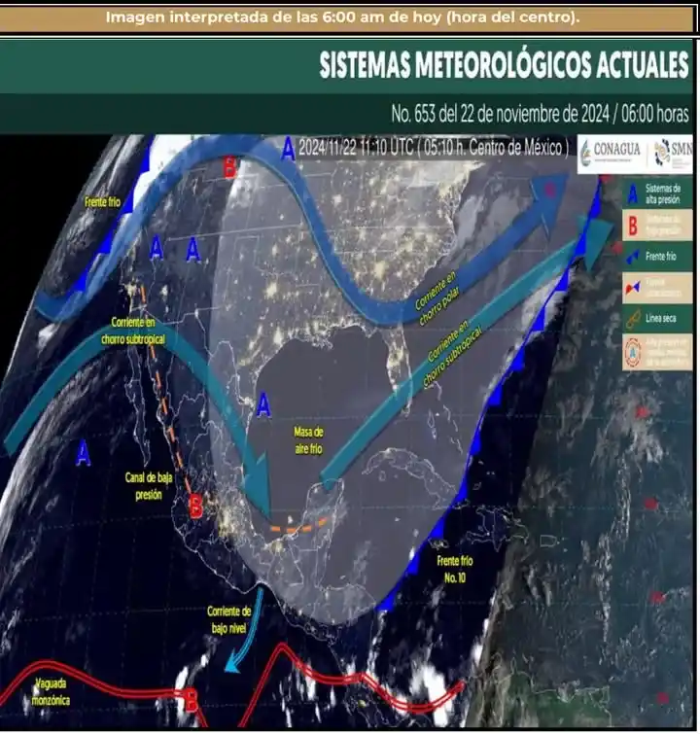Viewport: 700px width, 734px height.
Task: Click the Línea seca legend symbol
Action: tap(633, 319)
